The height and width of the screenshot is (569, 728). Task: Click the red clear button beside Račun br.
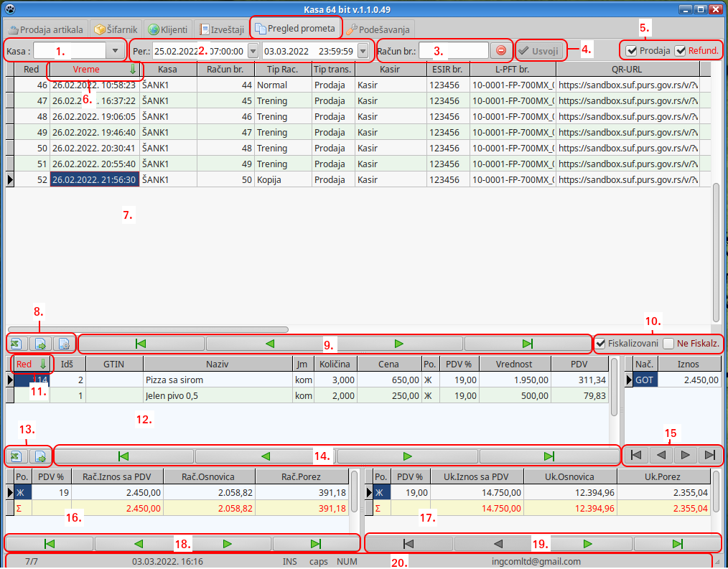[501, 51]
